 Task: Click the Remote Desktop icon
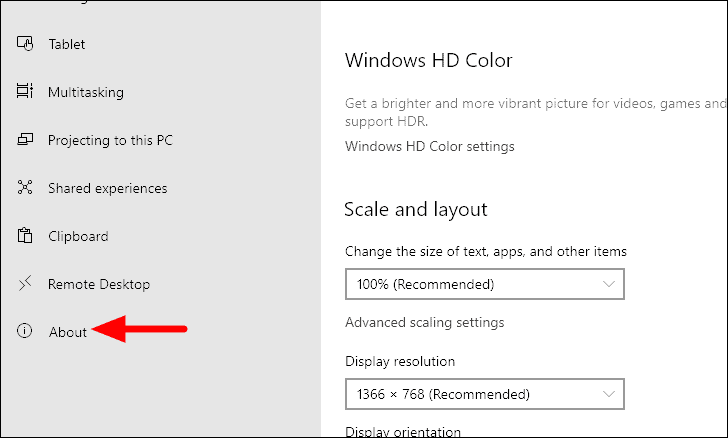click(x=25, y=283)
